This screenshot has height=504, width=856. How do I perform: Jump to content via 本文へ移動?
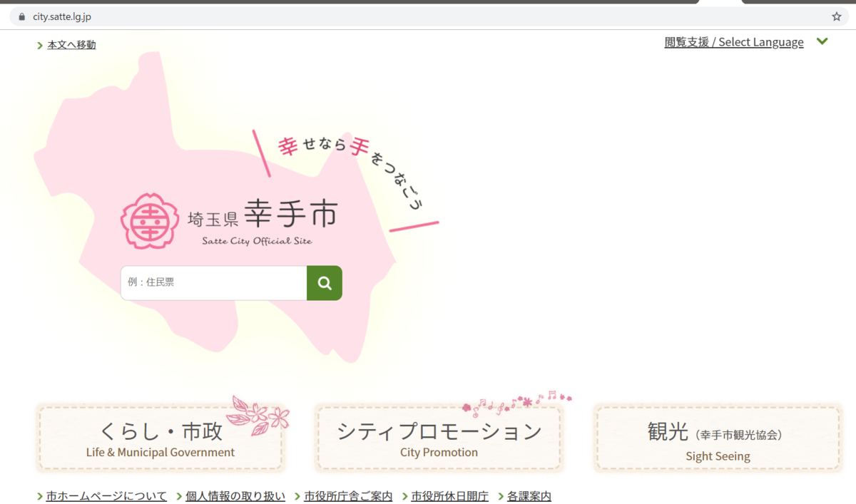click(71, 45)
